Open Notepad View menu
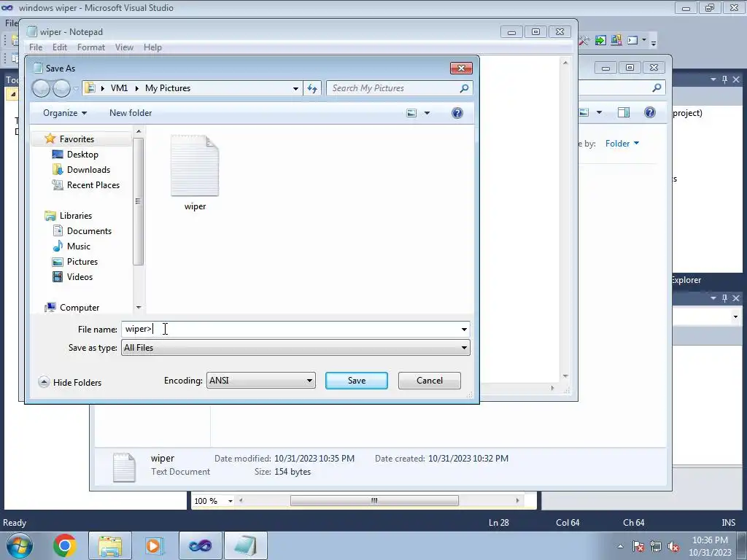 point(124,47)
